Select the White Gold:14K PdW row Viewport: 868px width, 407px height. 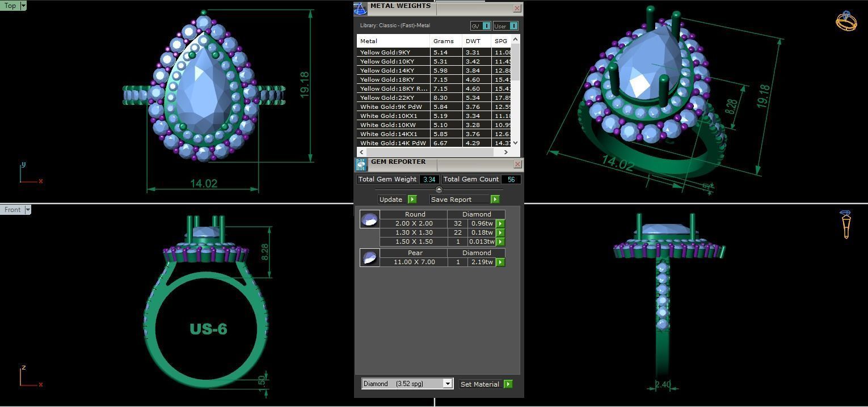click(x=434, y=143)
